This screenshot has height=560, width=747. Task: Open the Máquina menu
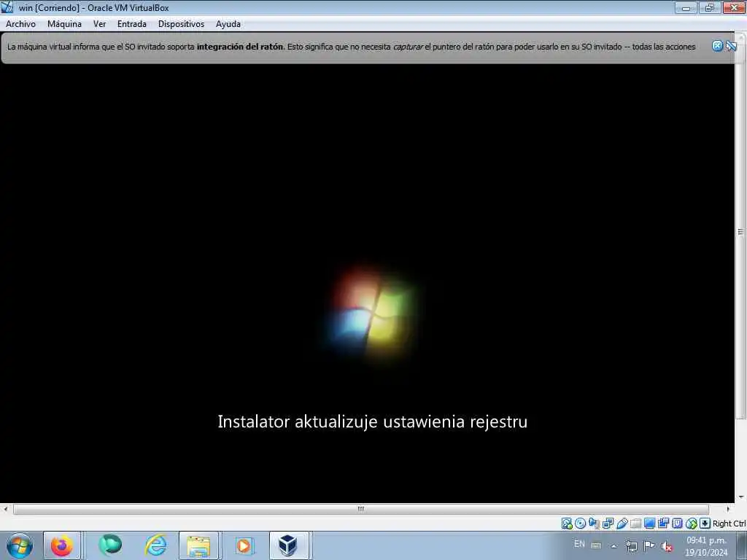(64, 24)
